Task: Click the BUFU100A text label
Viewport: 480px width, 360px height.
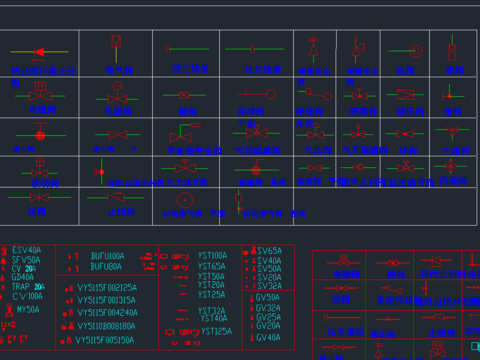Action: coord(108,256)
